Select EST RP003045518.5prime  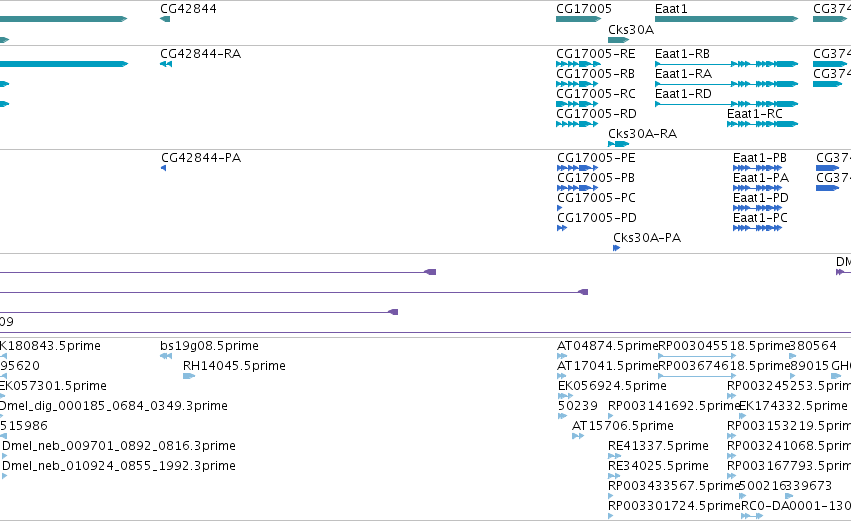pyautogui.click(x=725, y=346)
